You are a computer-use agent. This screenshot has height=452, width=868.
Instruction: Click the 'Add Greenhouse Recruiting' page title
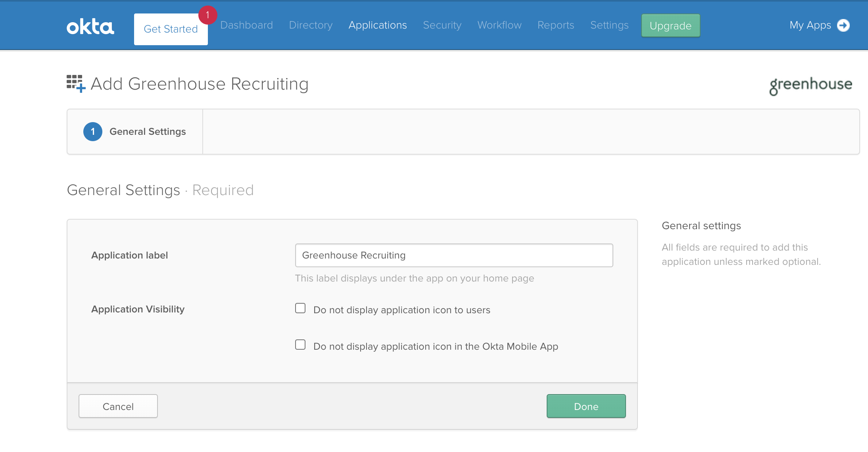coord(200,84)
